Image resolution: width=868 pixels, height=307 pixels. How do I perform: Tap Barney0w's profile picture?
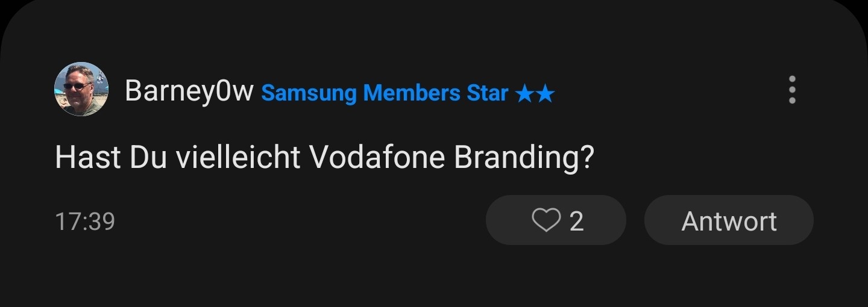point(81,89)
